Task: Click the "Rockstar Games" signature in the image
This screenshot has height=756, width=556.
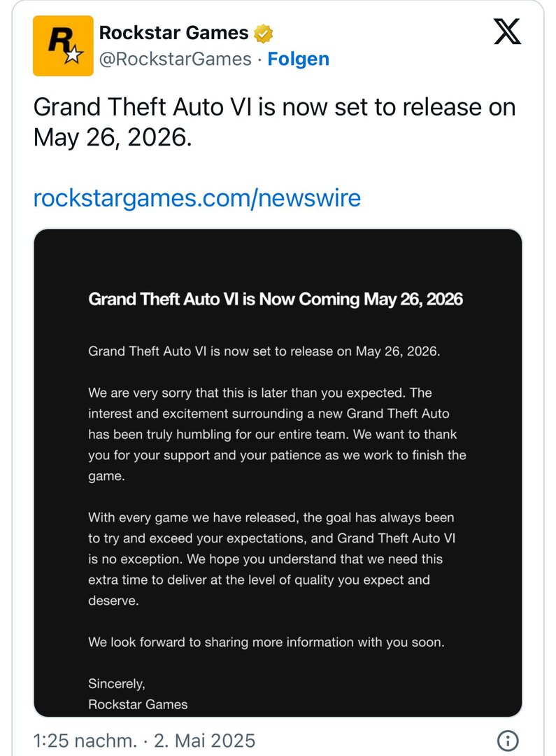Action: click(138, 704)
